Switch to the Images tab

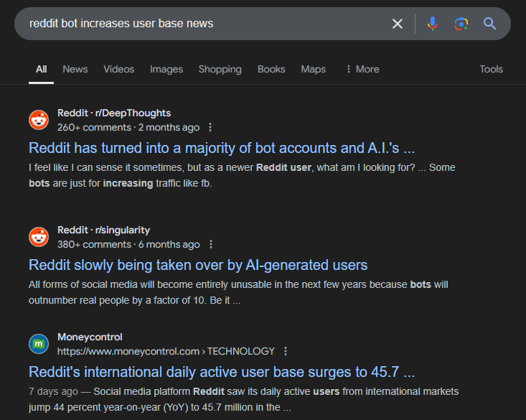(x=166, y=69)
